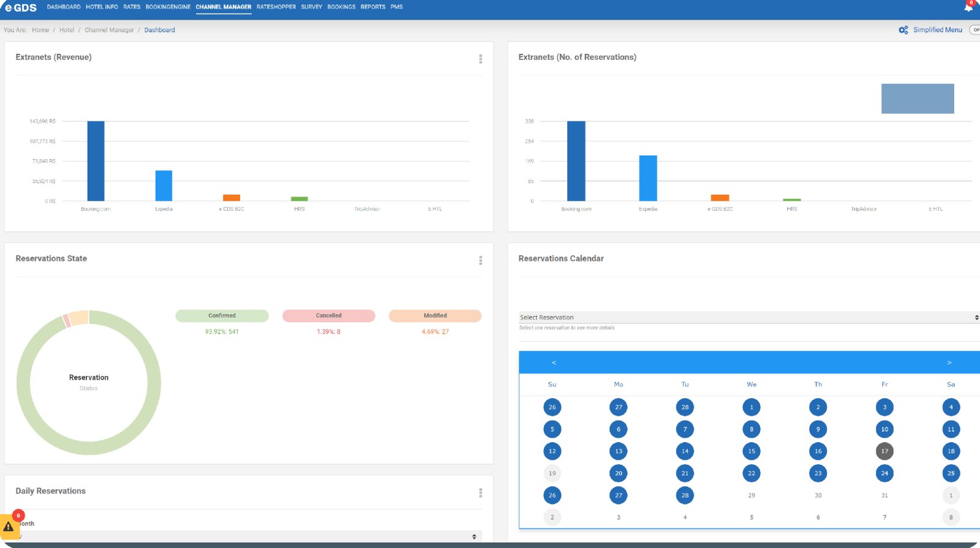Screen dimensions: 980x548
Task: Toggle the Simplified Menu switch
Action: tap(974, 30)
